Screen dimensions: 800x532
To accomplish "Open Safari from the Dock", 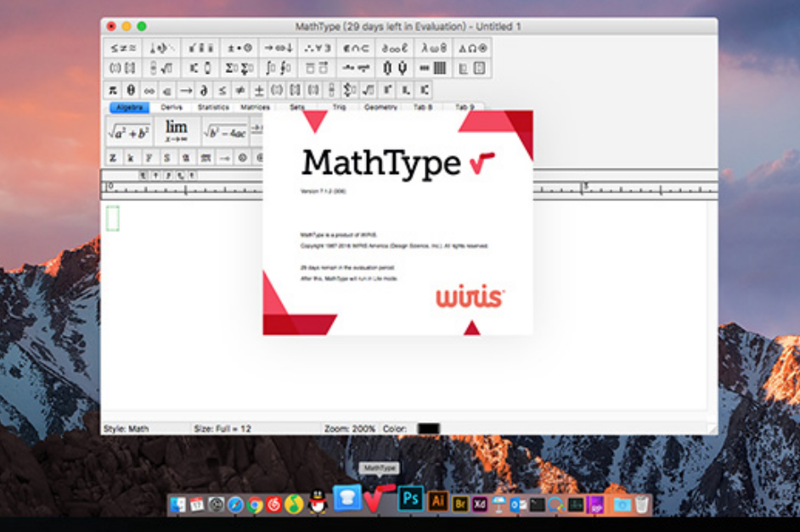I will 235,505.
